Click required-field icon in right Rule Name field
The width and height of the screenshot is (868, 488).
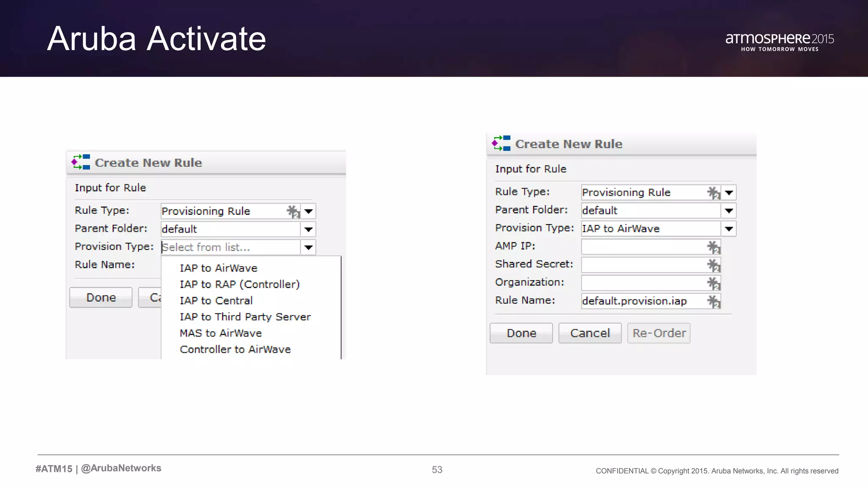click(714, 301)
